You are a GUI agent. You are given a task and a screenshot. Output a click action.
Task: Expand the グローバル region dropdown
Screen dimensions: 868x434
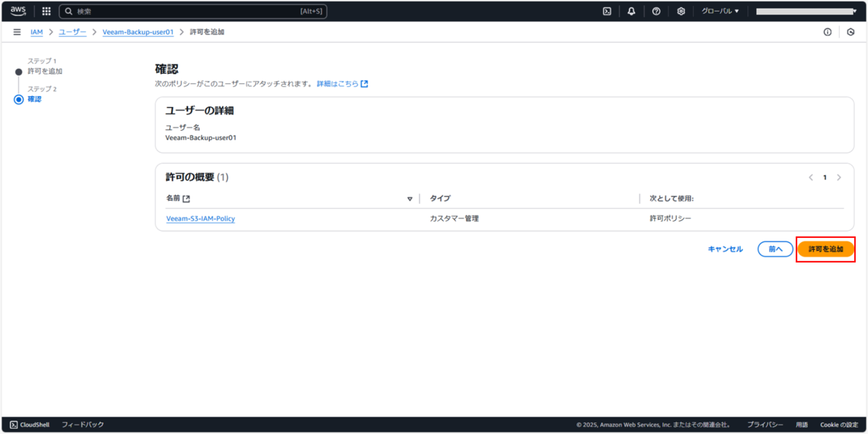(x=720, y=12)
